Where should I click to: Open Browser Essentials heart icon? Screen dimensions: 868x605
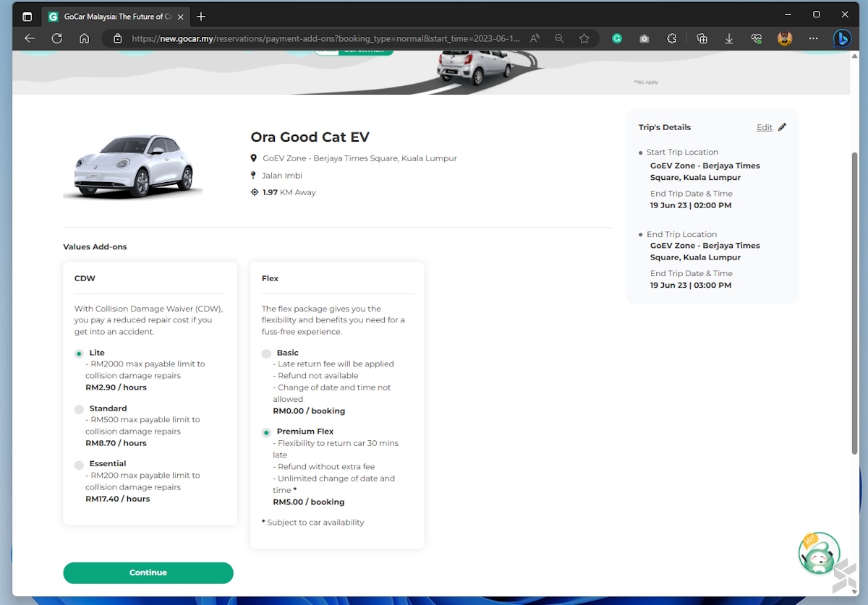(x=757, y=38)
